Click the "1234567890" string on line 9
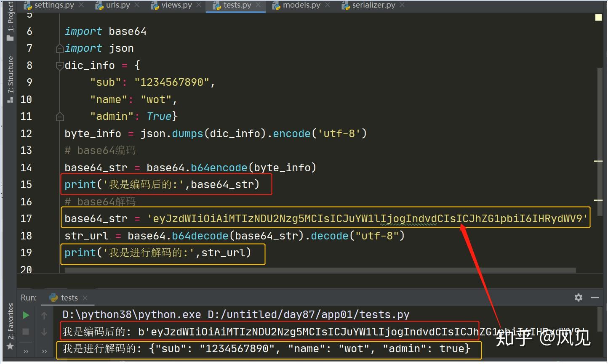This screenshot has width=608, height=364. pos(172,82)
